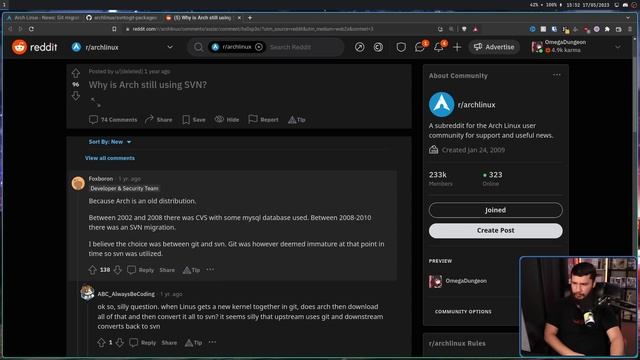Share ABC_AlwaysBeCoding's comment
Viewport: 640px width, 360px height.
pos(169,342)
